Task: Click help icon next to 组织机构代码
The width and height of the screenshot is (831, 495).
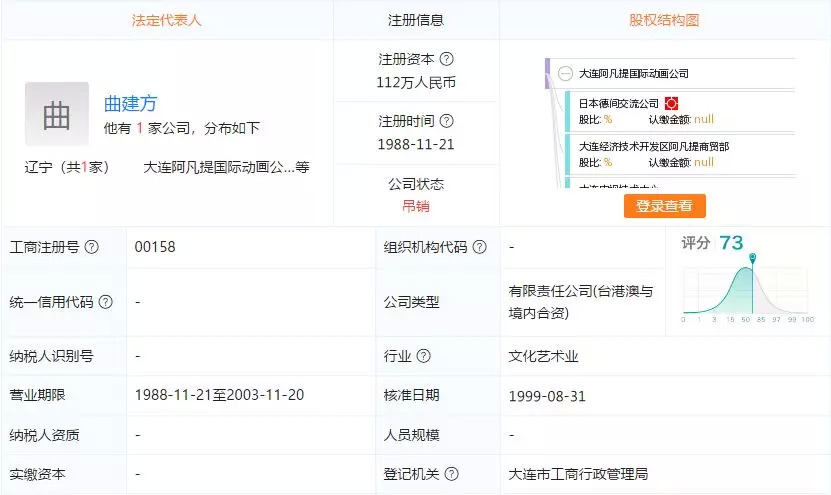Action: [x=480, y=247]
